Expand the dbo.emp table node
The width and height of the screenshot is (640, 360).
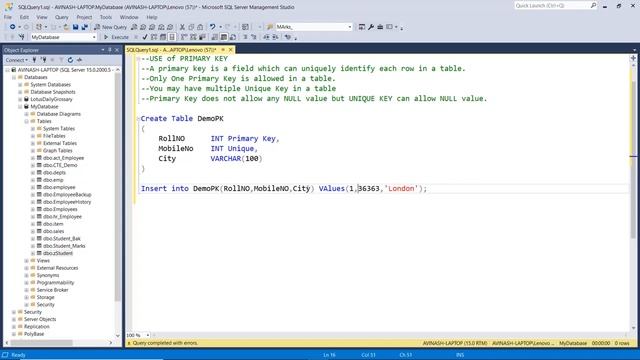pos(33,180)
